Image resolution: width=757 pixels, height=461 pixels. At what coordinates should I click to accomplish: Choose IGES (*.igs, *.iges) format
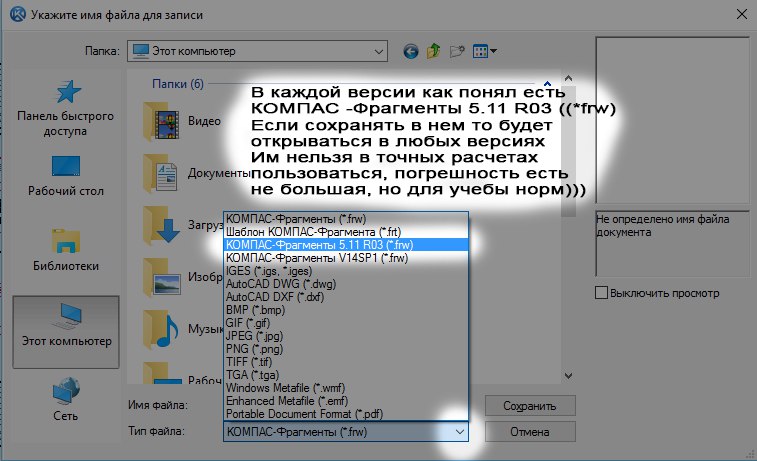346,271
